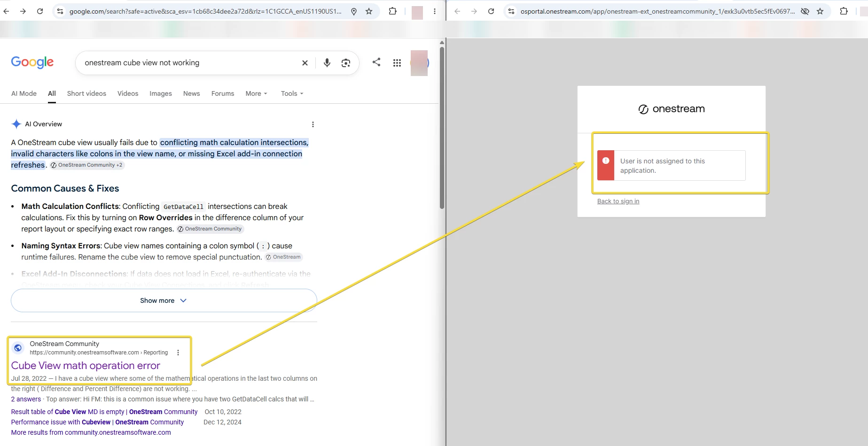Switch to the News tab

(x=192, y=93)
